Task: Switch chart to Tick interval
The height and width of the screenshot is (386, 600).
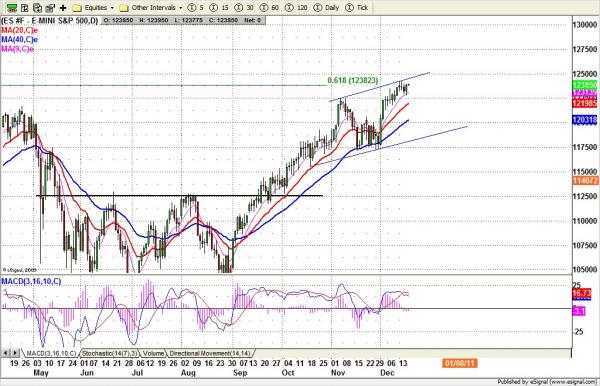Action: (357, 7)
